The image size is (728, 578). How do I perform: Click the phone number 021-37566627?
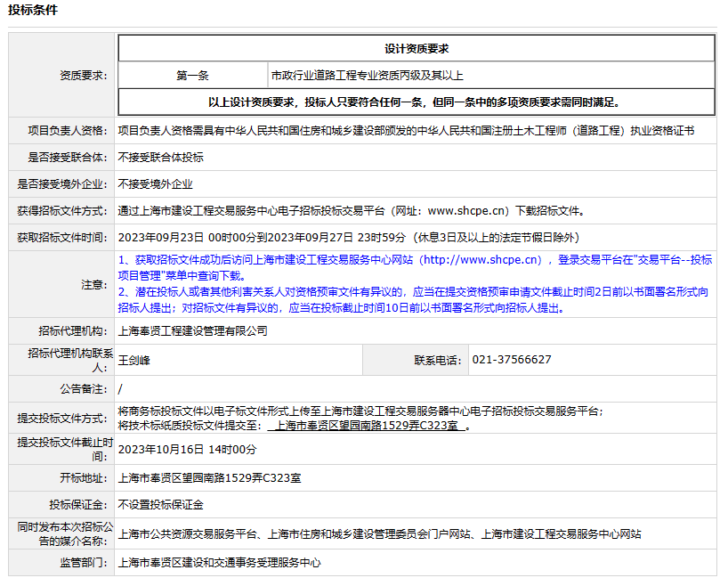coord(512,360)
